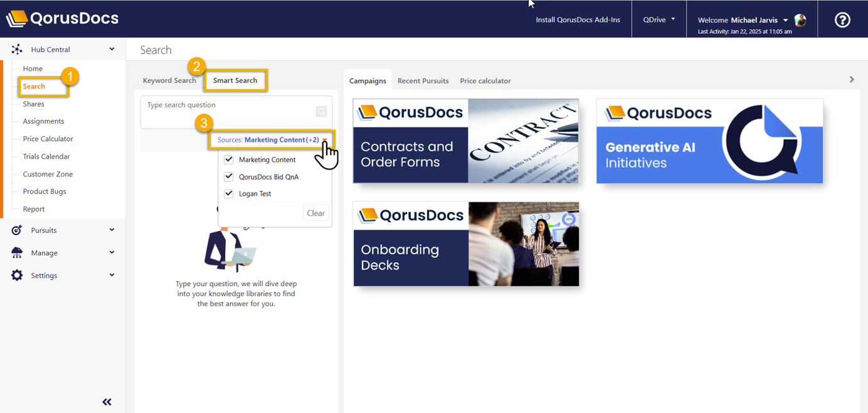Click the Manage cloud icon
The width and height of the screenshot is (868, 413).
[17, 253]
